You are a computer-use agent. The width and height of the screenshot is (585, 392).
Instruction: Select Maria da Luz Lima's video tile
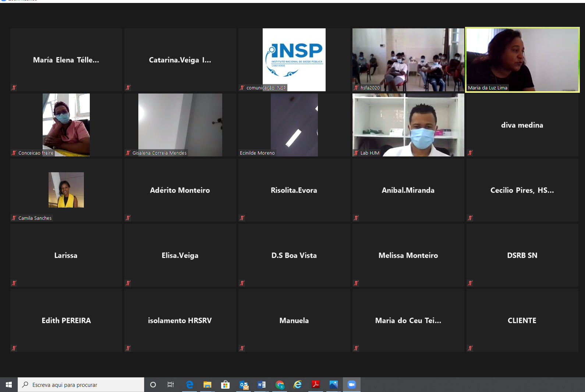point(522,60)
